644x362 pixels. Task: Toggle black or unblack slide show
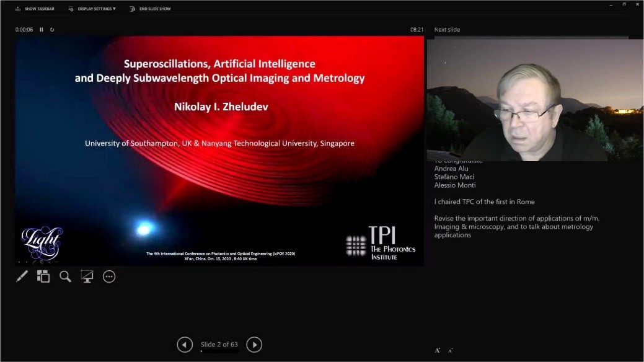[x=87, y=276]
